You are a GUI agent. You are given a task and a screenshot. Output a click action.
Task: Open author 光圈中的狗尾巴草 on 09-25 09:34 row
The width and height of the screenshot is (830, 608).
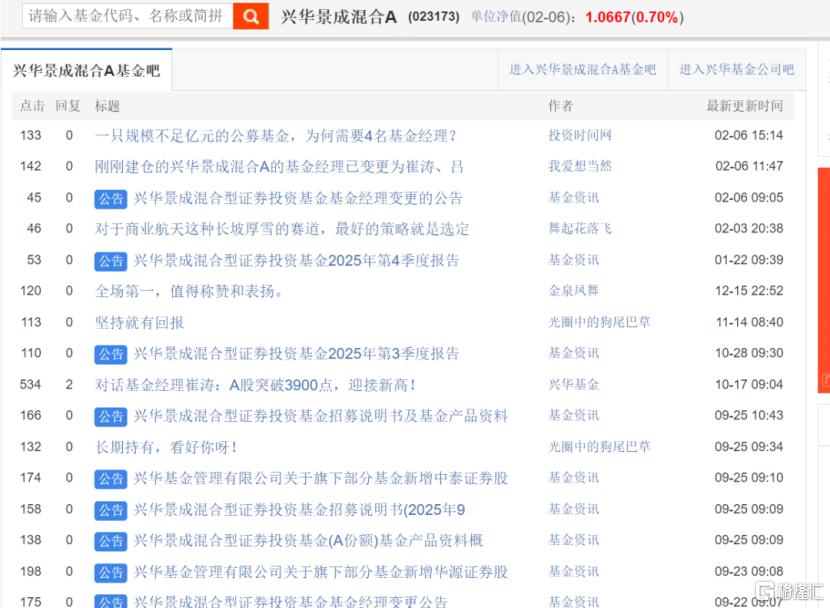coord(599,447)
